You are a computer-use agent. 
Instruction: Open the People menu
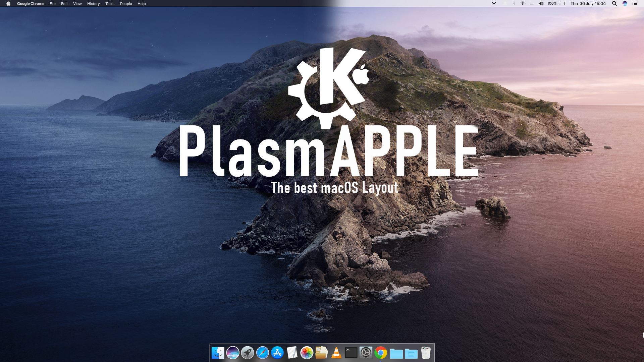(126, 4)
